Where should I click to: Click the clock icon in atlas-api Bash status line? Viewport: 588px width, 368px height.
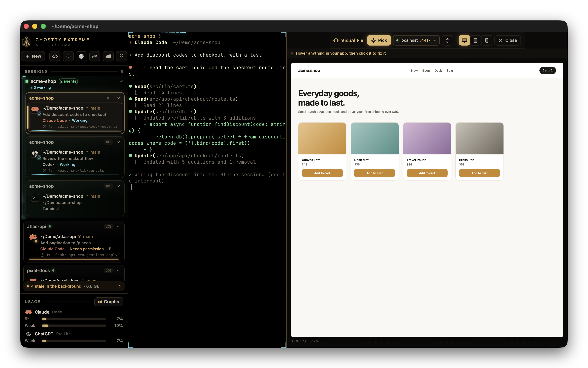[x=42, y=255]
